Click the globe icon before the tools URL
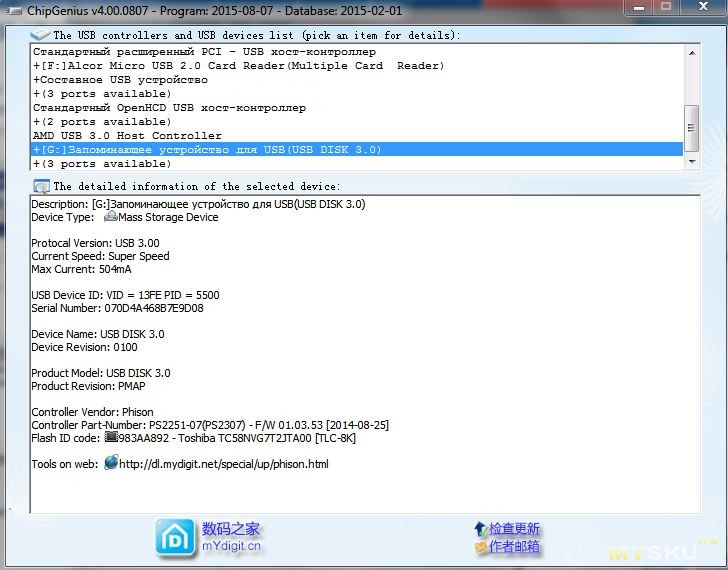This screenshot has width=728, height=570. (111, 462)
